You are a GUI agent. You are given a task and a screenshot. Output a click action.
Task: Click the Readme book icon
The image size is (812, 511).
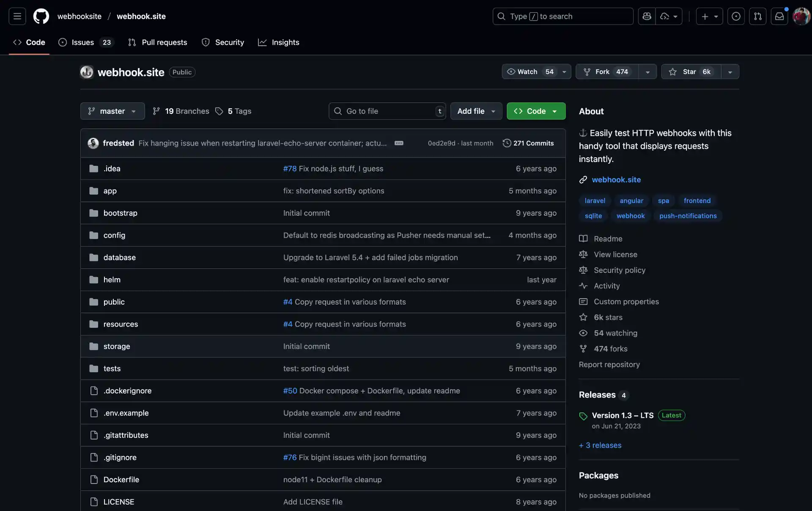coord(583,239)
